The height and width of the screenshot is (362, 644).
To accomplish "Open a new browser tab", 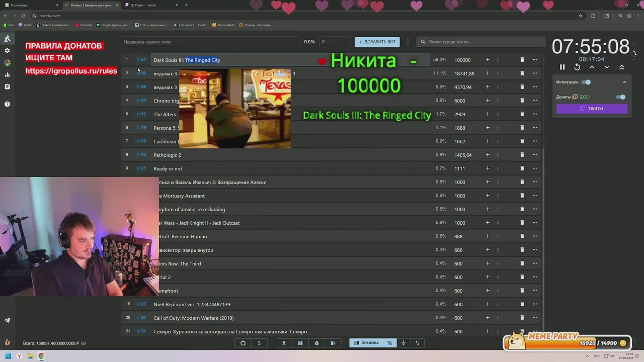I will (186, 5).
